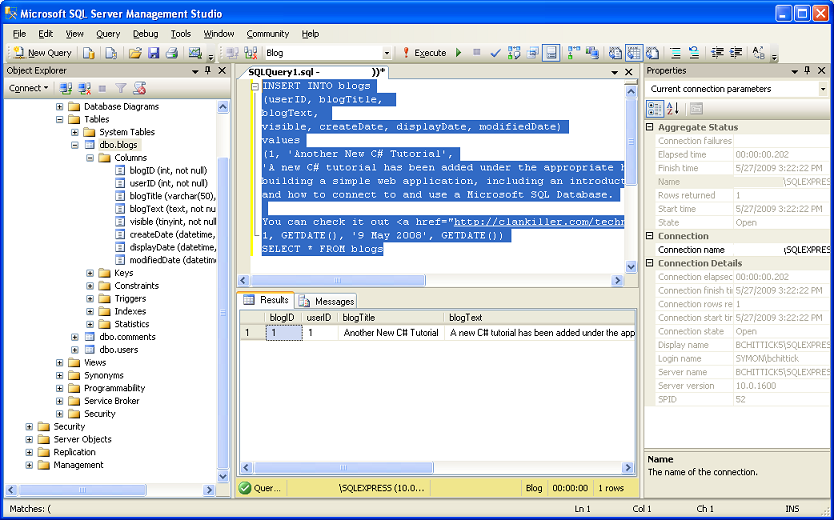The width and height of the screenshot is (834, 520).
Task: Expand the Keys folder
Action: [x=90, y=273]
